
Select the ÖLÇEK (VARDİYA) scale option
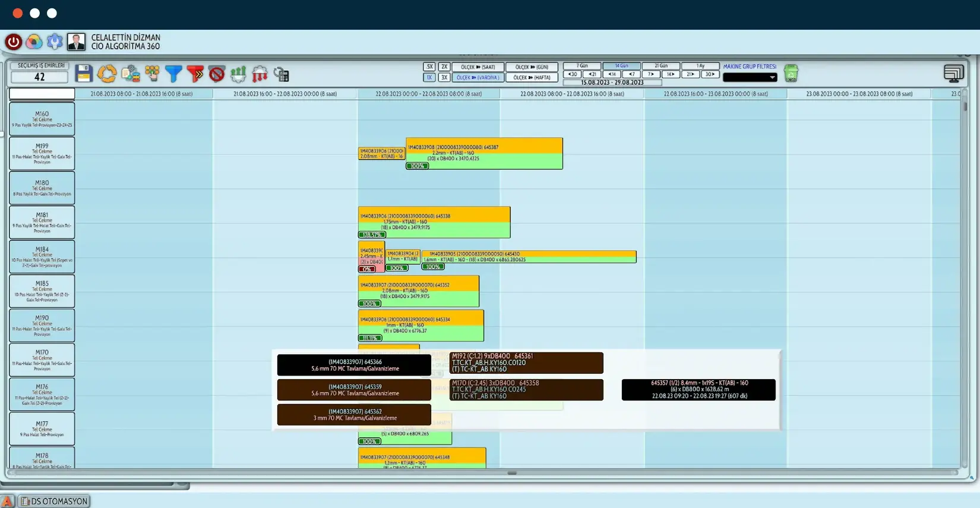(x=478, y=78)
